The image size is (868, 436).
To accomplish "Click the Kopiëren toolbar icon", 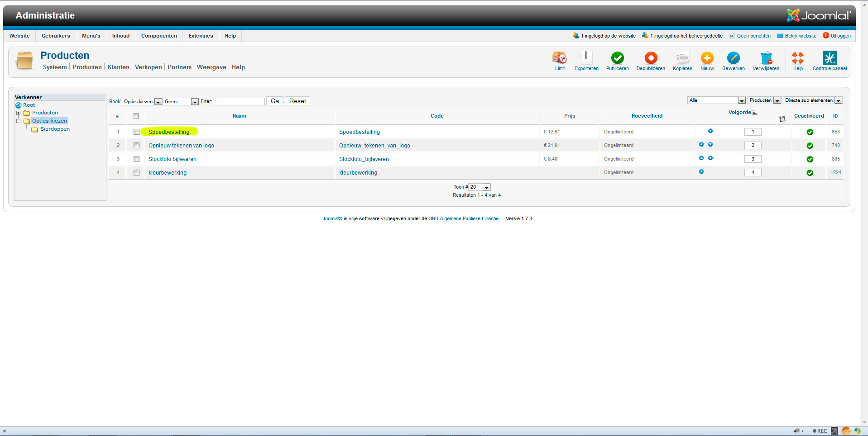I will (682, 58).
